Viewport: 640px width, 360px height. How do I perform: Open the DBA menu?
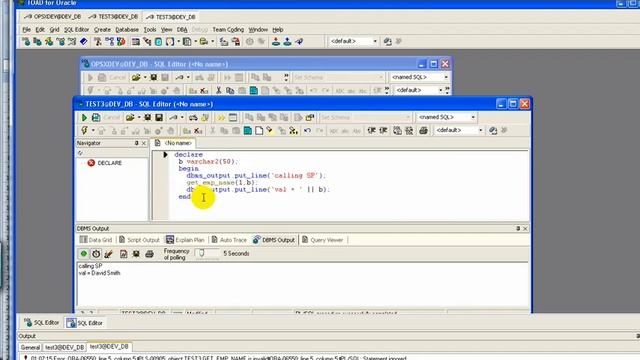pyautogui.click(x=182, y=30)
